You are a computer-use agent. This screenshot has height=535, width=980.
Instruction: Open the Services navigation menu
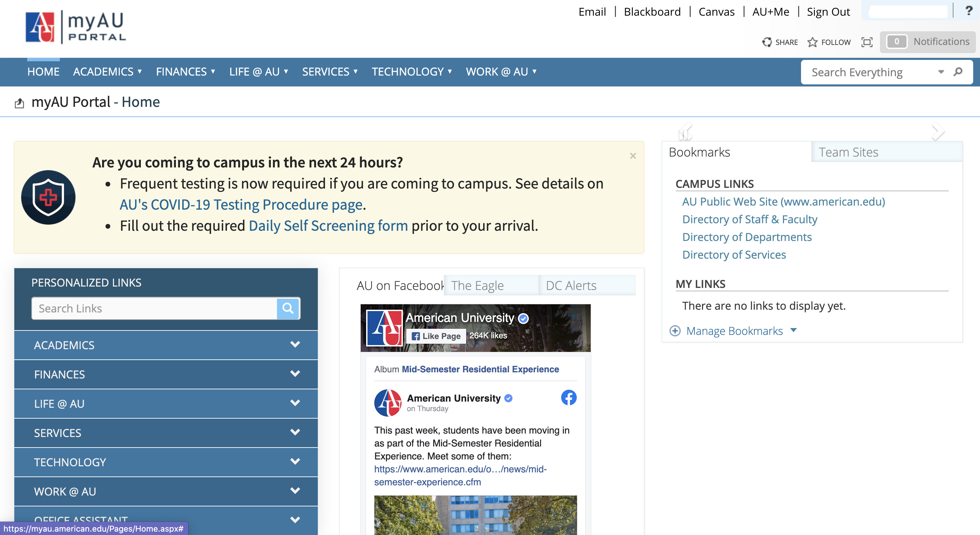click(330, 71)
